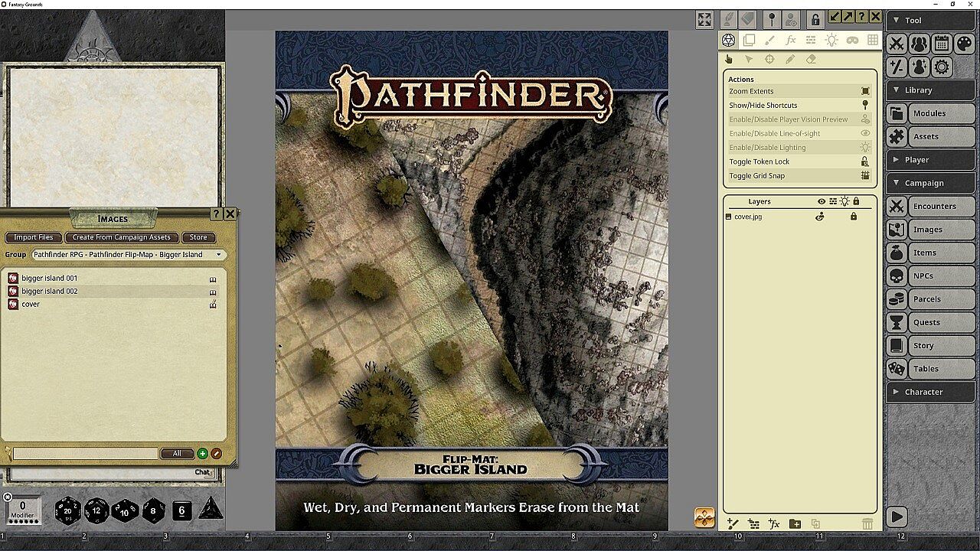
Task: Select the quill sketch tool in image toolbar
Action: pyautogui.click(x=728, y=19)
